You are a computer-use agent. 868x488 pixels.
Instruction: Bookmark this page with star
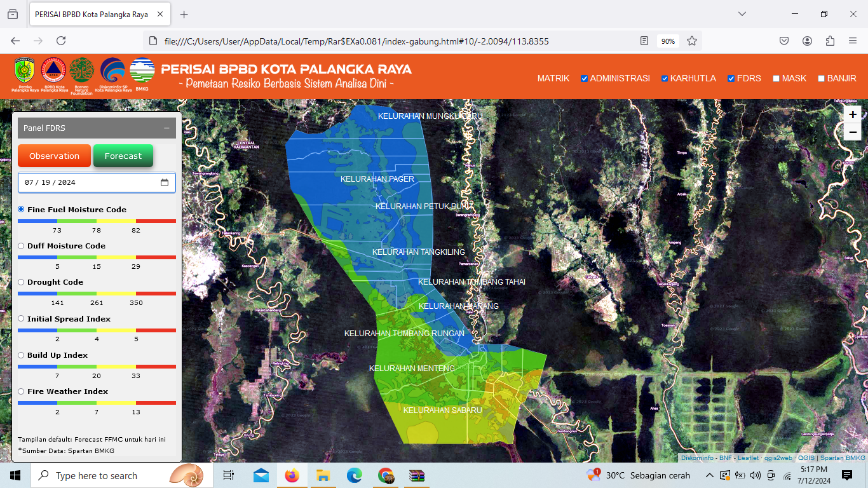(x=692, y=41)
